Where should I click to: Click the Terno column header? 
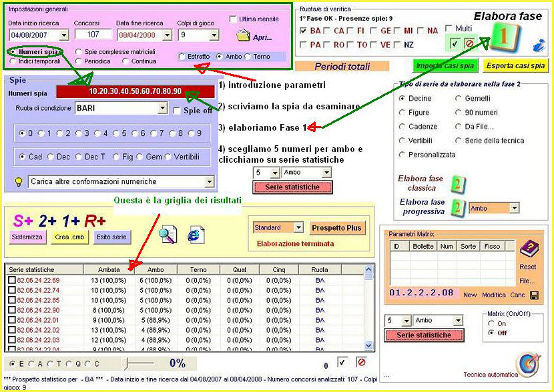click(198, 269)
